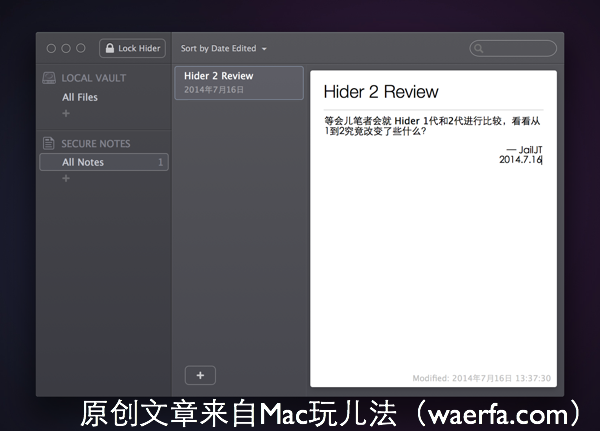600x431 pixels.
Task: Zoom the Hider window
Action: (81, 48)
